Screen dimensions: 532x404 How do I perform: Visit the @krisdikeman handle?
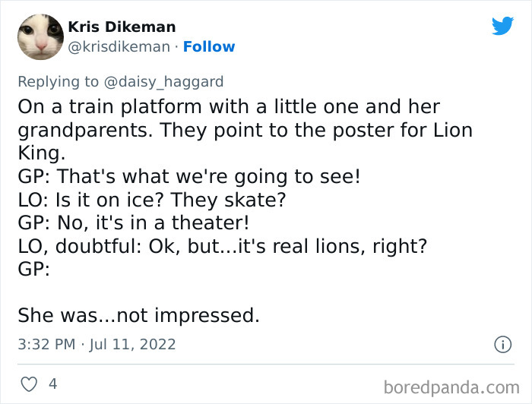pos(119,46)
